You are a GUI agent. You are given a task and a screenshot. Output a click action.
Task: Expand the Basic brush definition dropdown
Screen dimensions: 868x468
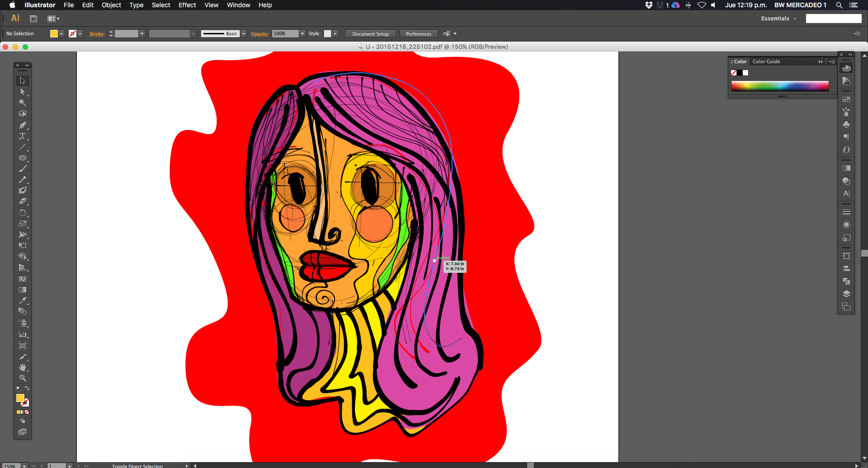[244, 34]
